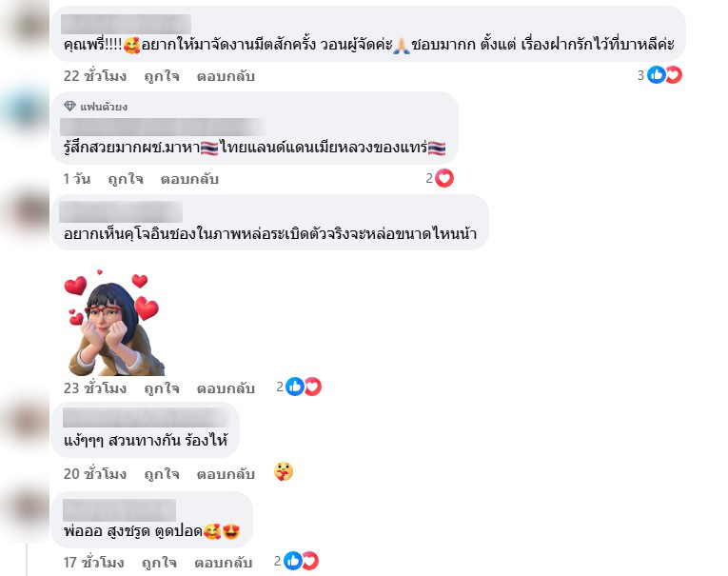This screenshot has height=576, width=728.
Task: Click the like reaction icon on first comment
Action: pos(656,75)
